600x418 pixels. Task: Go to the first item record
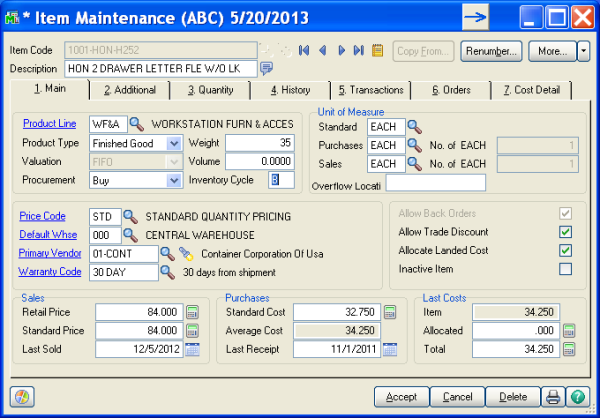pos(304,49)
